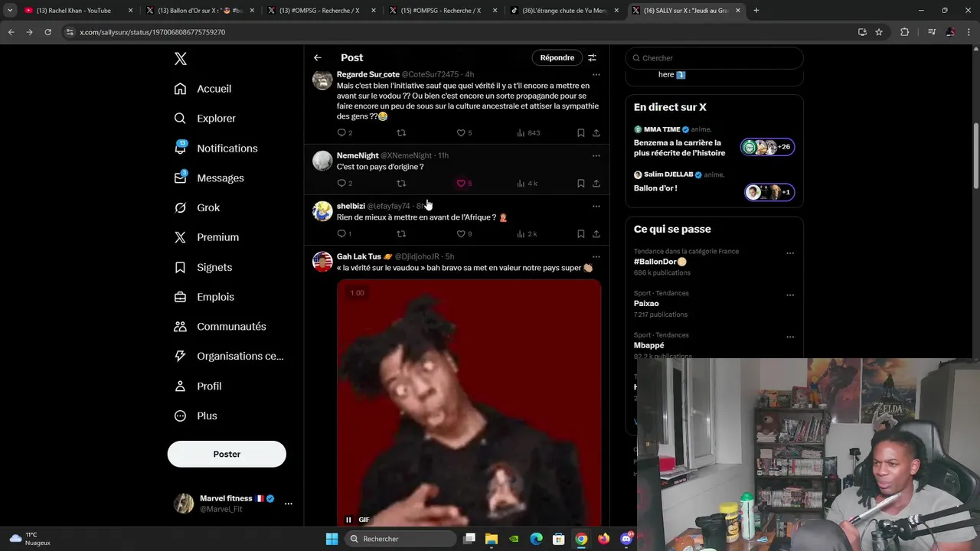Switch to Ballon d'Or sur X tab
This screenshot has width=980, height=551.
tap(201, 11)
